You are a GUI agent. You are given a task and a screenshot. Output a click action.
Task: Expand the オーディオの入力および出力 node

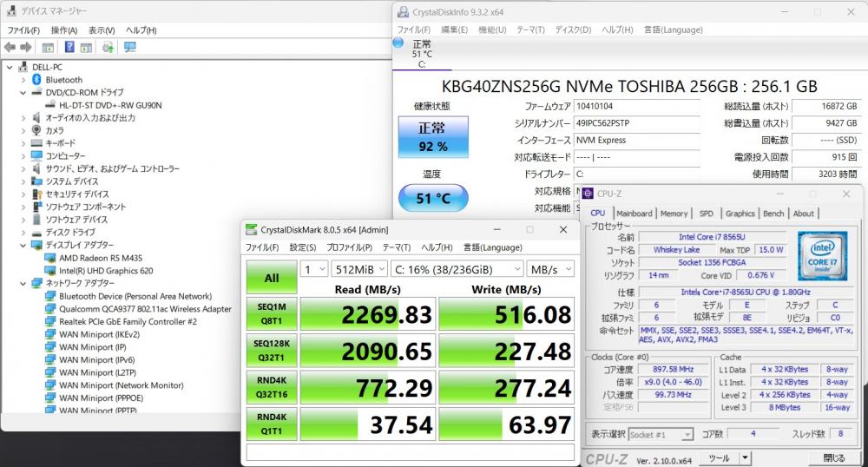click(x=23, y=118)
